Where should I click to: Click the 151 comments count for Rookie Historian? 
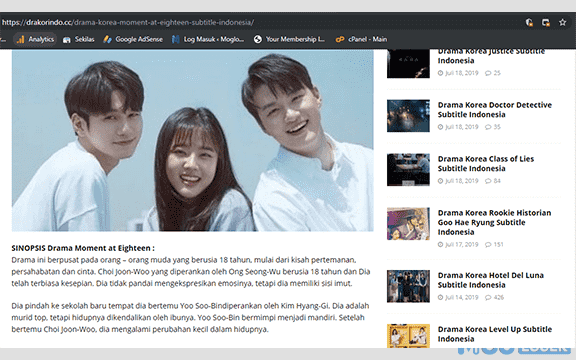[x=494, y=245]
